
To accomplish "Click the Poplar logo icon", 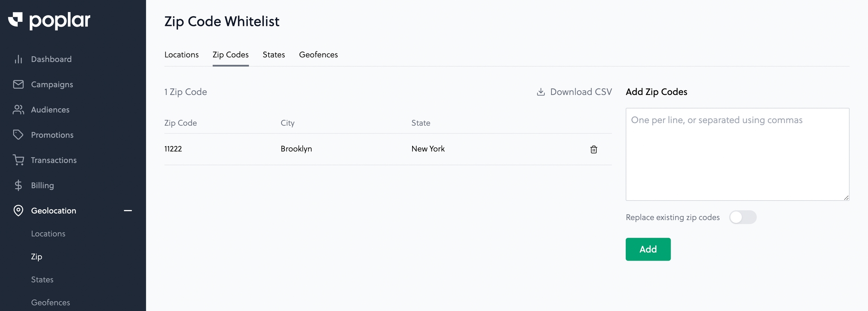I will coord(16,20).
